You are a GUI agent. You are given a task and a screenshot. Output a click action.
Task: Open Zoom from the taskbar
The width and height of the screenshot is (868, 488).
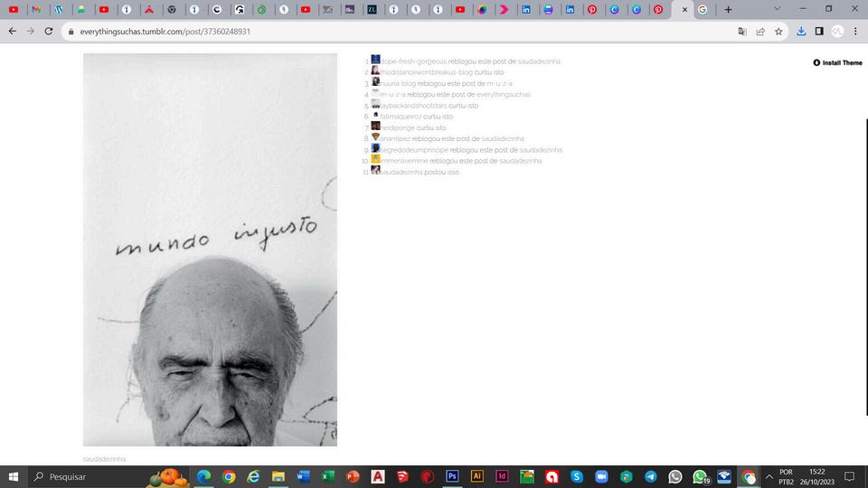pyautogui.click(x=602, y=476)
